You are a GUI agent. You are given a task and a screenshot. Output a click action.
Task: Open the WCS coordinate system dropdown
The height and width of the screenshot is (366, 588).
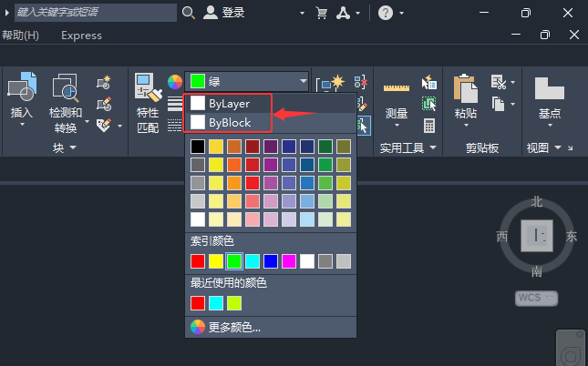click(536, 299)
